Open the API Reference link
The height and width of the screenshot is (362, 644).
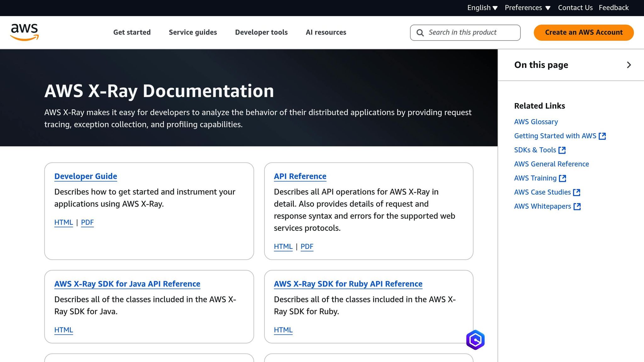pos(300,176)
